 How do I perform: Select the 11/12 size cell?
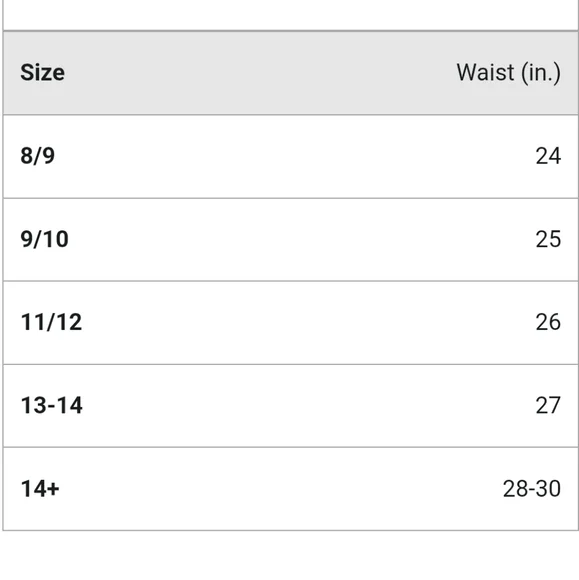click(51, 322)
